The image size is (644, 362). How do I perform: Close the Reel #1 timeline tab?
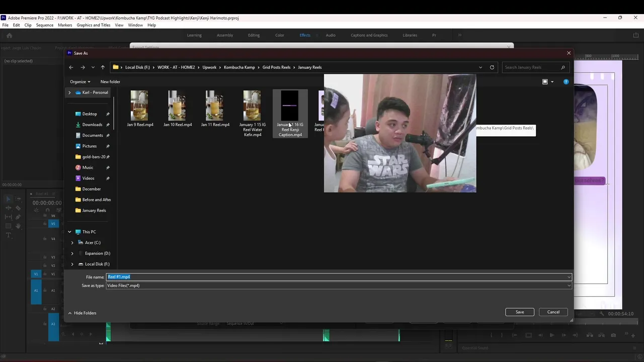(x=31, y=194)
